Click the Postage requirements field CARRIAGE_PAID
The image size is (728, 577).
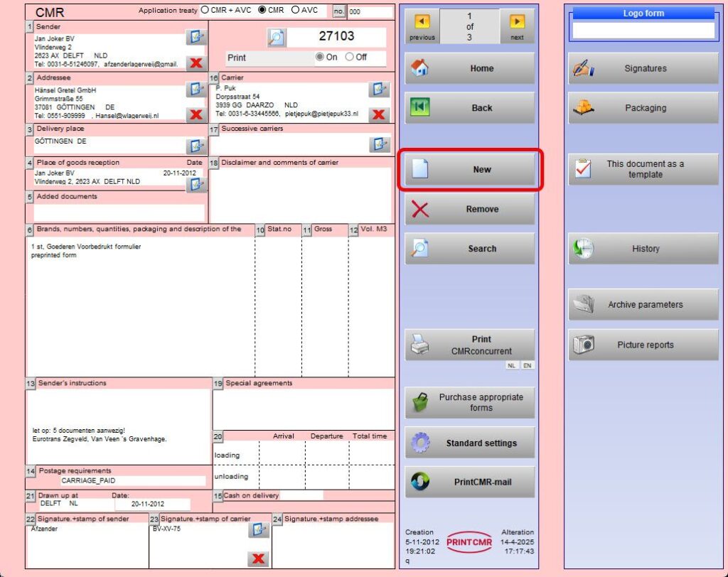[114, 480]
